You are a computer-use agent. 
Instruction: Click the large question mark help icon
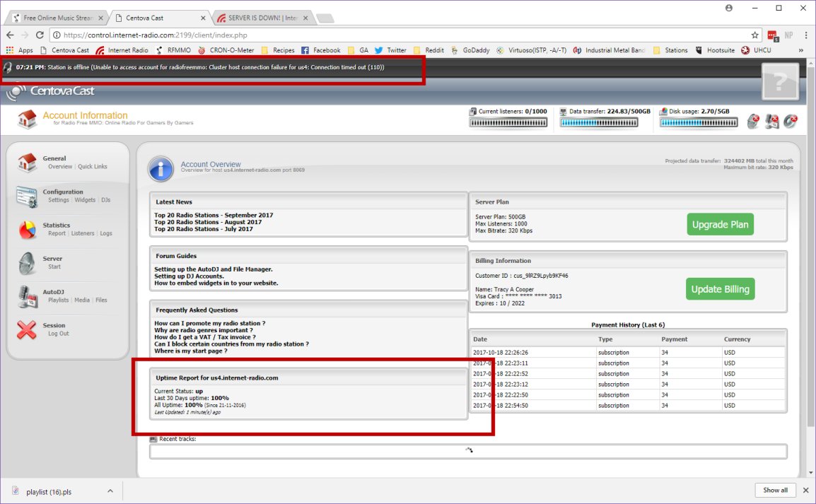click(x=780, y=81)
